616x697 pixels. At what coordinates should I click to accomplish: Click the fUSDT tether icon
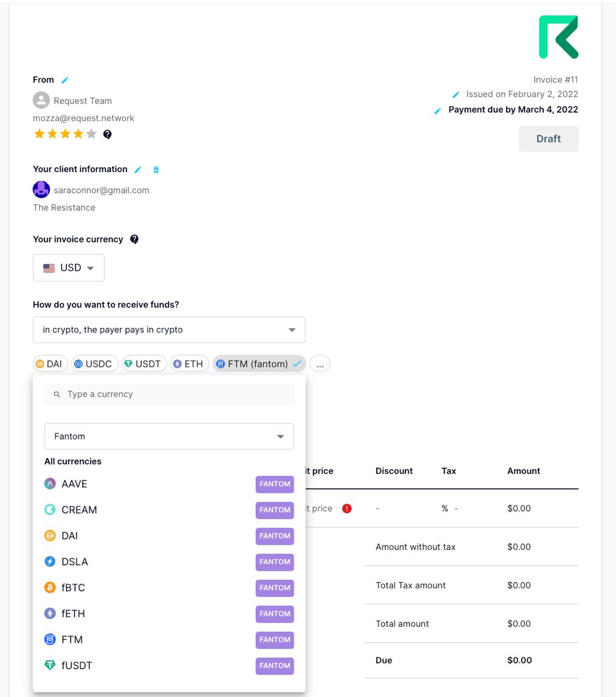50,665
